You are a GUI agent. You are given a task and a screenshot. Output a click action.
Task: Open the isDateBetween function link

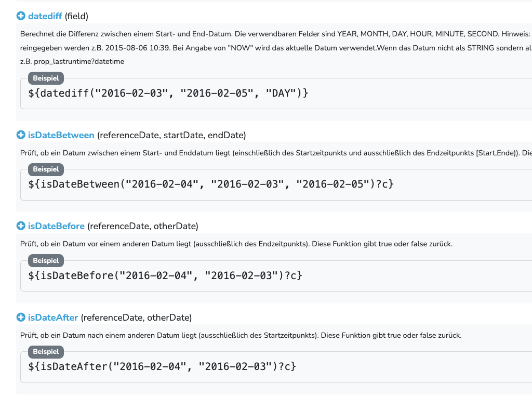(61, 135)
